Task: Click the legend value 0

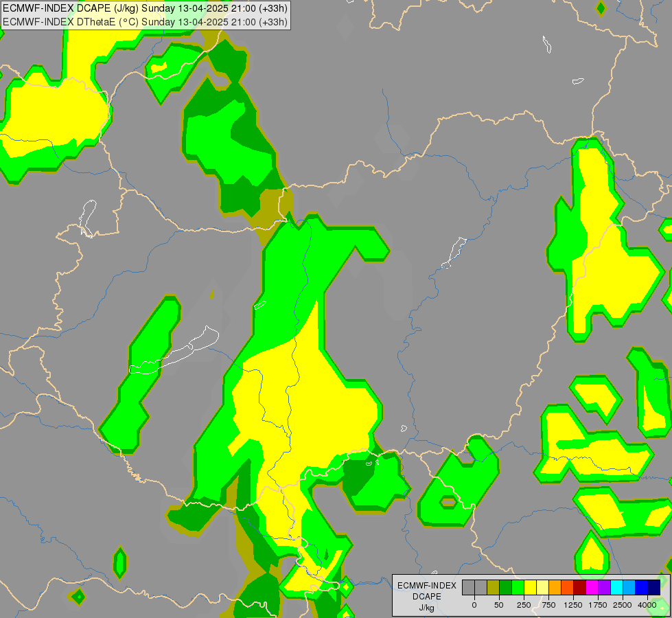Action: tap(474, 605)
